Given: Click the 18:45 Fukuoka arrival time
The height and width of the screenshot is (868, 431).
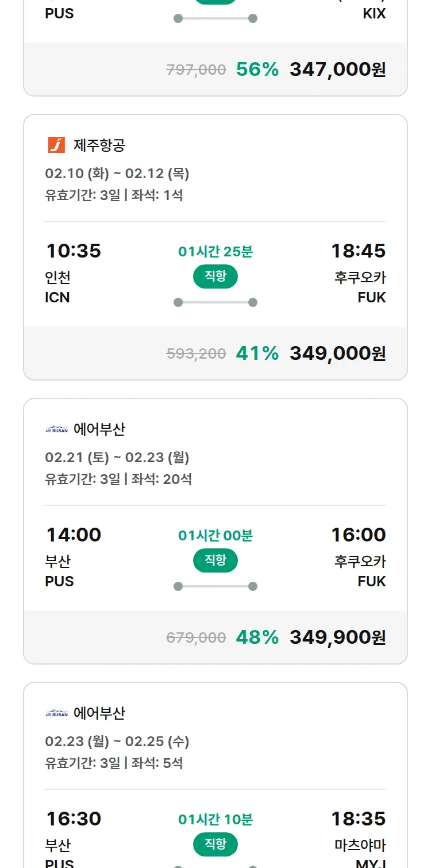Looking at the screenshot, I should (358, 251).
